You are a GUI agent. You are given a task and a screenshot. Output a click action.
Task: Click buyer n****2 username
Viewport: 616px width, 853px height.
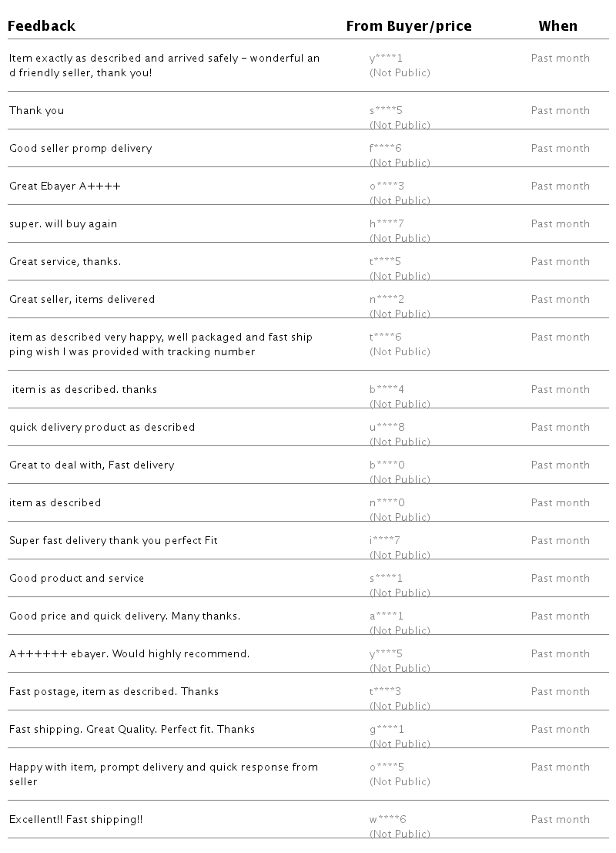click(387, 300)
